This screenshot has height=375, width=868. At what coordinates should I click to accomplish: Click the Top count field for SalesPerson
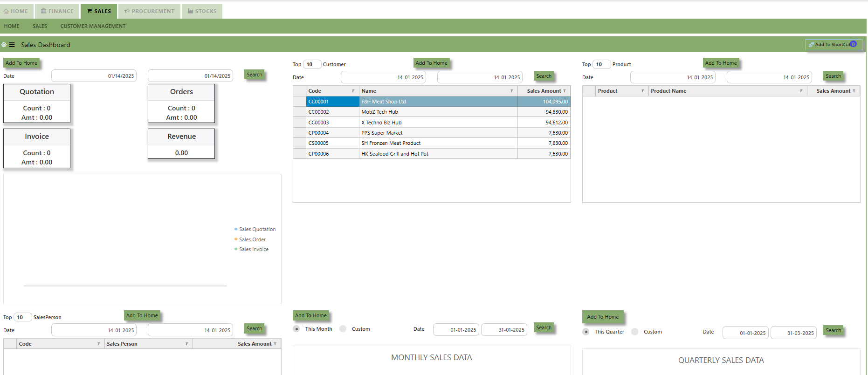point(22,317)
